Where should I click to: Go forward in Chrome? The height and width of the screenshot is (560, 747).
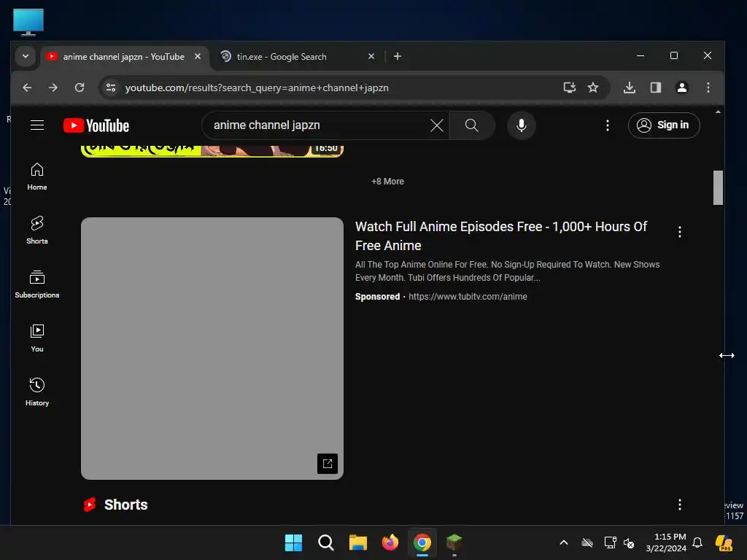53,87
